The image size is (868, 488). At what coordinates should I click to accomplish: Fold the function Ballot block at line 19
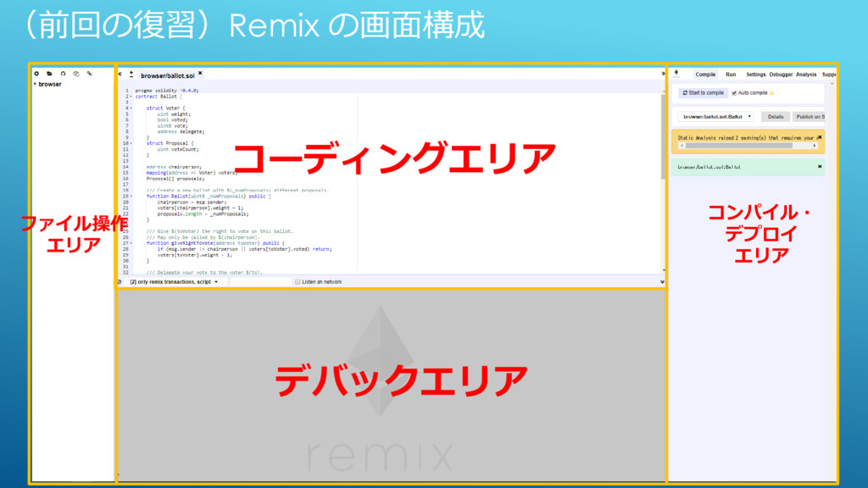pos(131,197)
